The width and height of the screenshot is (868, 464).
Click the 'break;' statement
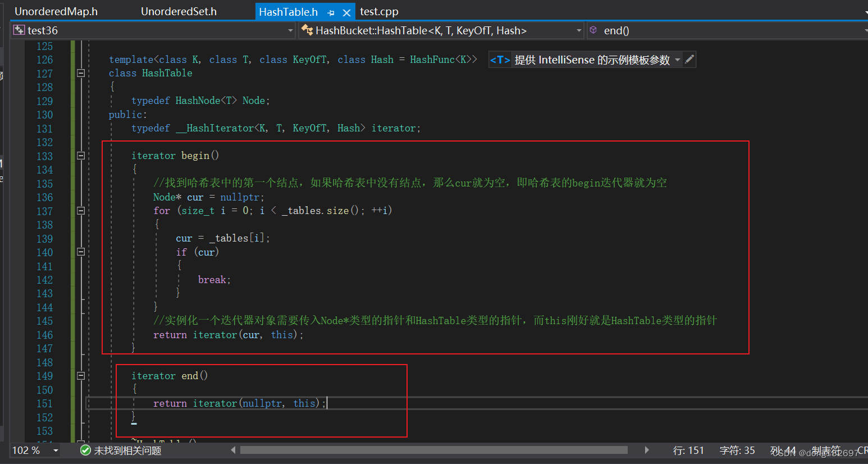(x=214, y=280)
